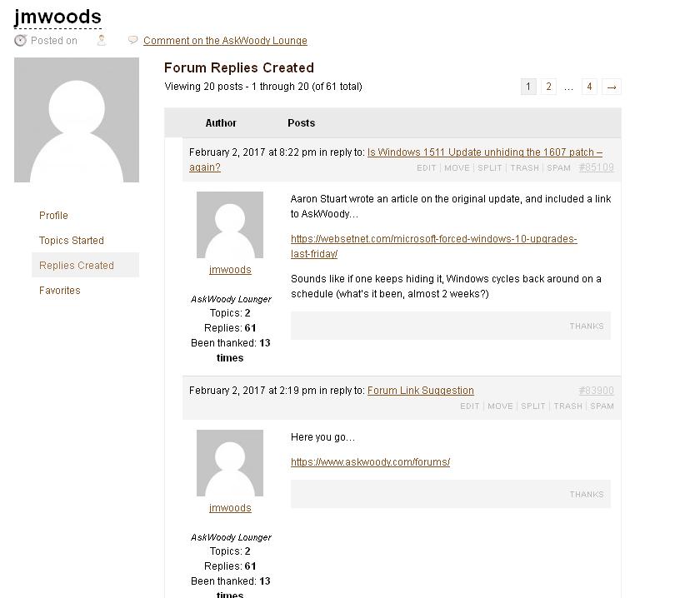This screenshot has height=598, width=700.
Task: Open Favorites in the sidebar
Action: point(60,291)
